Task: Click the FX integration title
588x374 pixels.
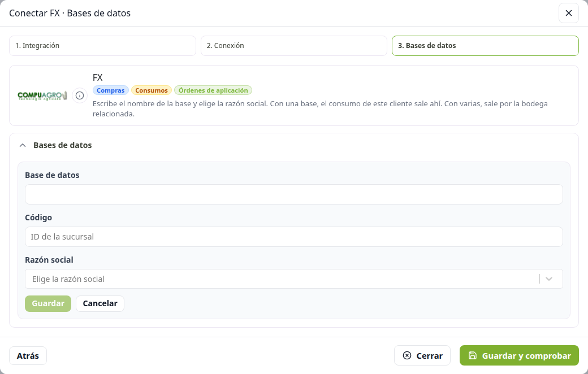Action: pyautogui.click(x=97, y=77)
